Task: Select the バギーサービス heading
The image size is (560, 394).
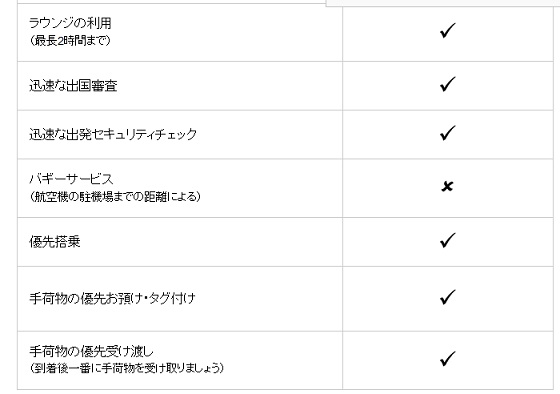Action: click(x=71, y=179)
